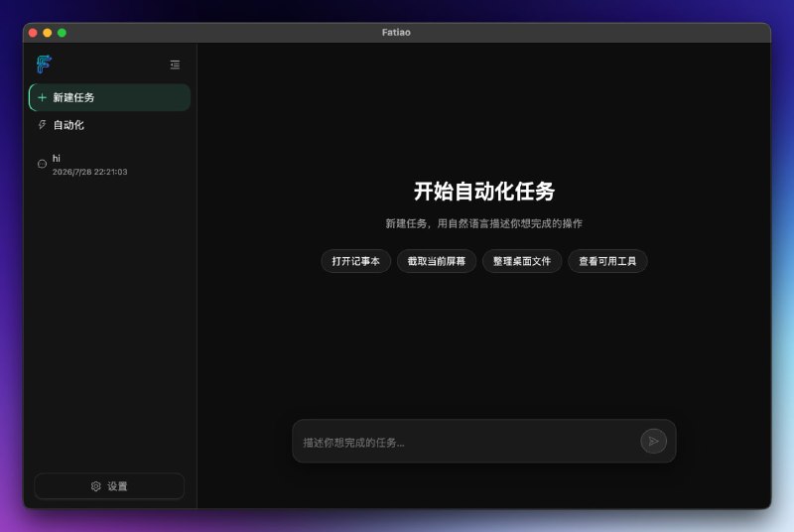Minimize the Fatiao window with yellow button
This screenshot has width=794, height=532.
48,33
